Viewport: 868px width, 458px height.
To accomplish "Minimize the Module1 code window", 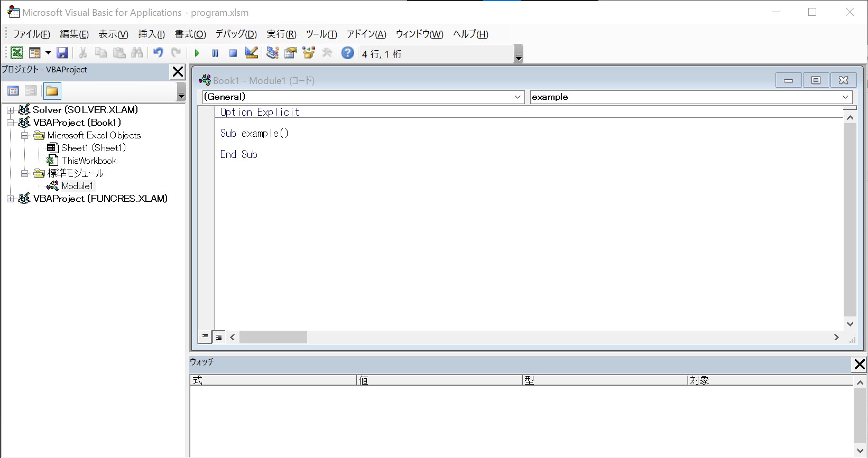I will (x=788, y=80).
